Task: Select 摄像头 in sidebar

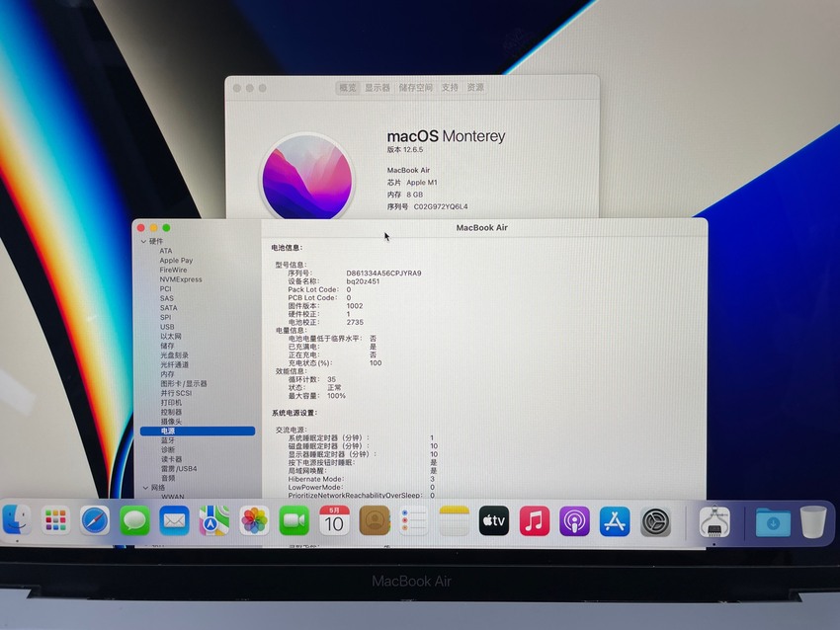Action: point(171,422)
